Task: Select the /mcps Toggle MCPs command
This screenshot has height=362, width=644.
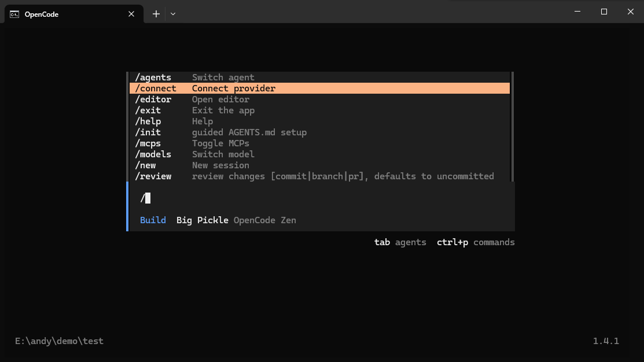Action: 192,143
